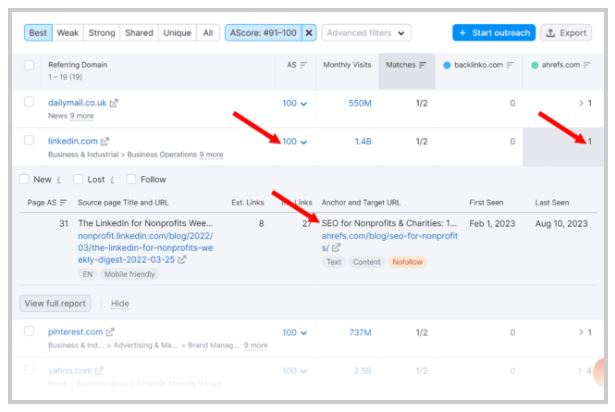
Task: Check the pinterest.com row checkbox
Action: [x=29, y=331]
